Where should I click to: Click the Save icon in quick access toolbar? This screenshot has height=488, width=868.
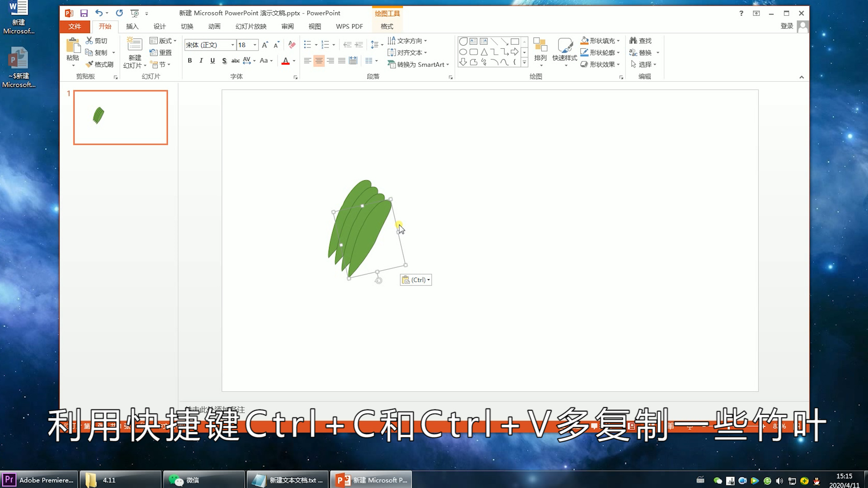coord(84,13)
